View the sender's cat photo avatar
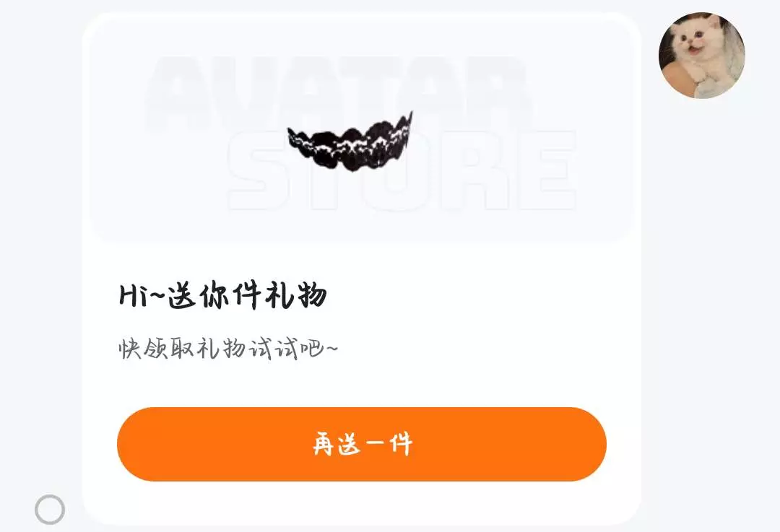780x532 pixels. point(702,55)
